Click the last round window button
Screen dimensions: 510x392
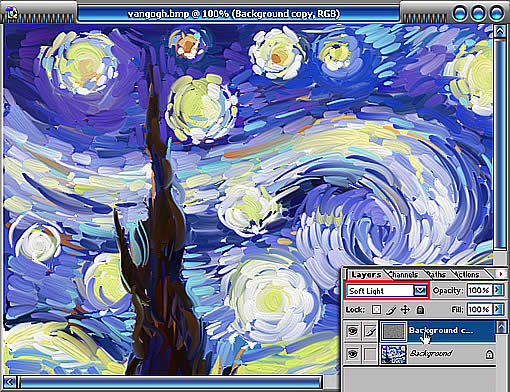(496, 13)
